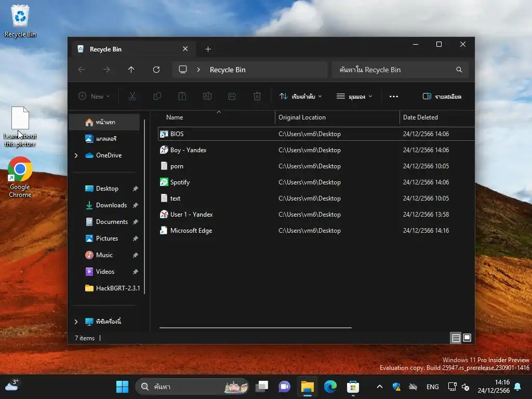
Task: Click the Cut scissors icon in toolbar
Action: click(x=132, y=96)
